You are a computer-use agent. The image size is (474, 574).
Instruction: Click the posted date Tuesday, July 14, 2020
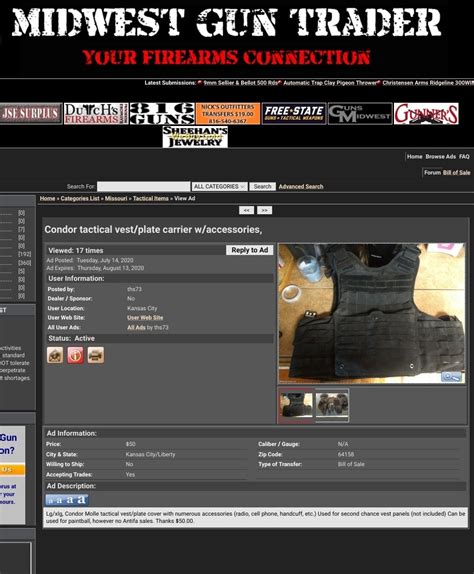point(105,260)
